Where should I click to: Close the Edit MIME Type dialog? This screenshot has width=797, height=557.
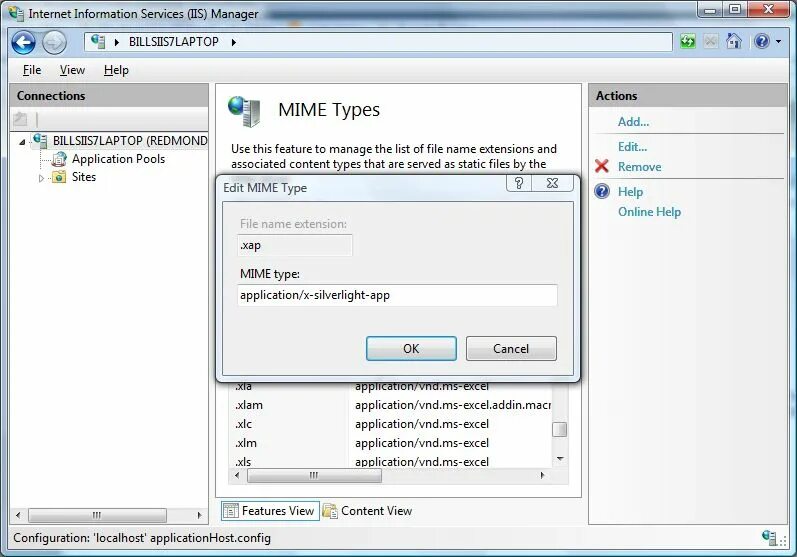(x=552, y=183)
